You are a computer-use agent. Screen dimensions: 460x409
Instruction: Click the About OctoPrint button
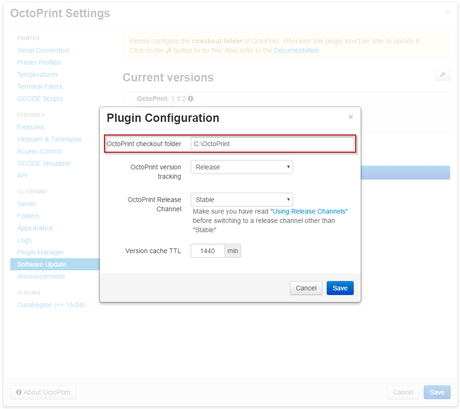click(43, 392)
